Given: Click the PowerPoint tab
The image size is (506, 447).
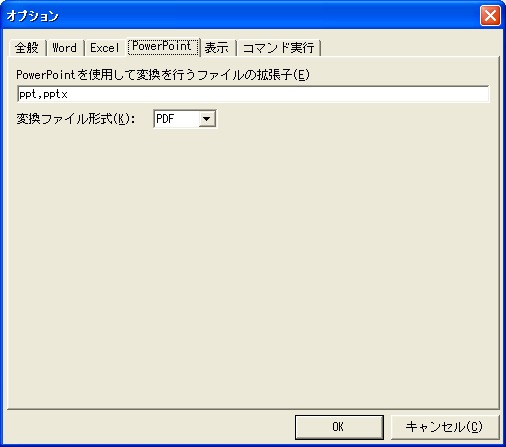Looking at the screenshot, I should [x=162, y=47].
